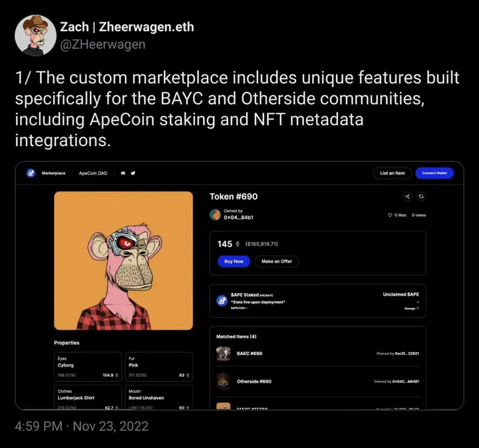Image resolution: width=479 pixels, height=448 pixels.
Task: Like the token via heart icon
Action: pyautogui.click(x=391, y=215)
